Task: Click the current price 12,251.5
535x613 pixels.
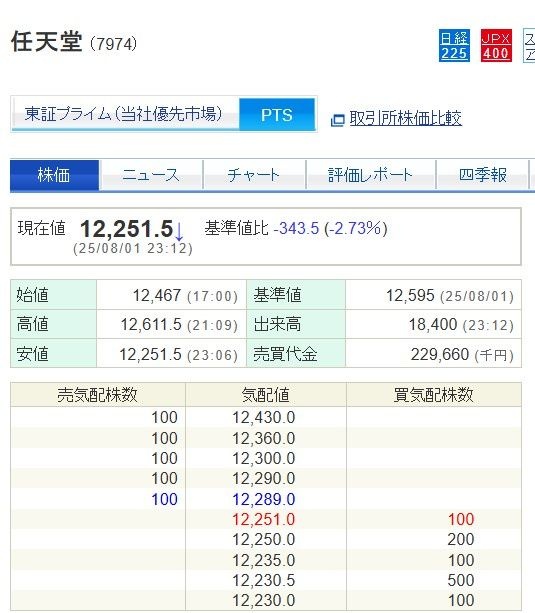Action: [x=126, y=229]
